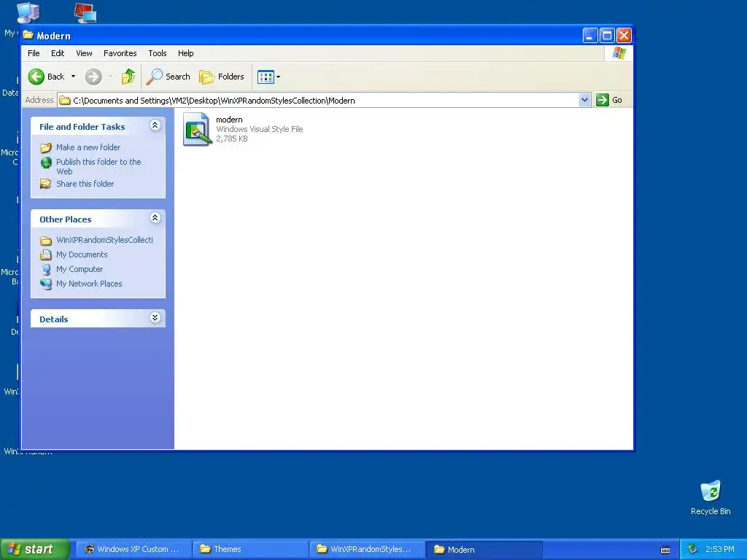Open the My Computer link in Other Places
Screen dimensions: 747x560
79,269
